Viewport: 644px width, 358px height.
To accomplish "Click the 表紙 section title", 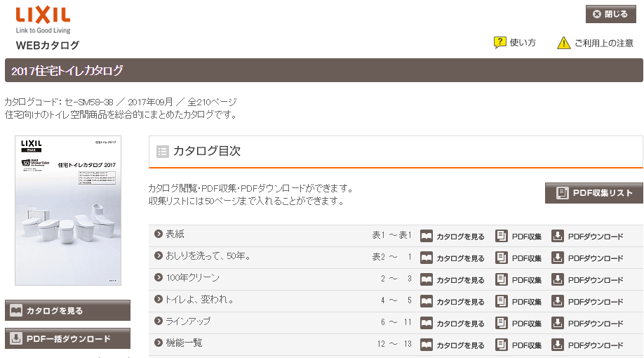I will 175,234.
